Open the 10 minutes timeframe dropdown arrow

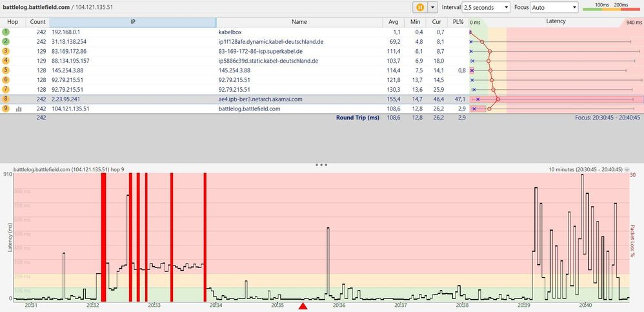pos(627,169)
